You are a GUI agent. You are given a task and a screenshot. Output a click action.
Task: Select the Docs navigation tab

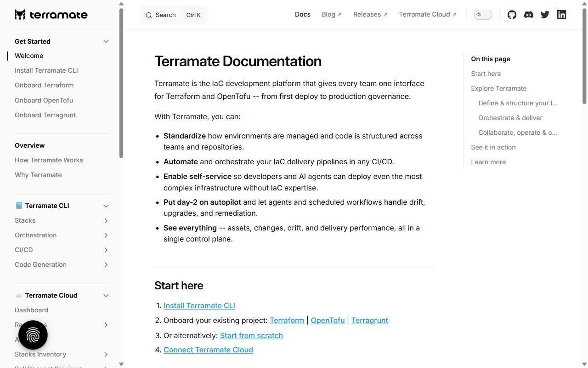click(x=303, y=14)
